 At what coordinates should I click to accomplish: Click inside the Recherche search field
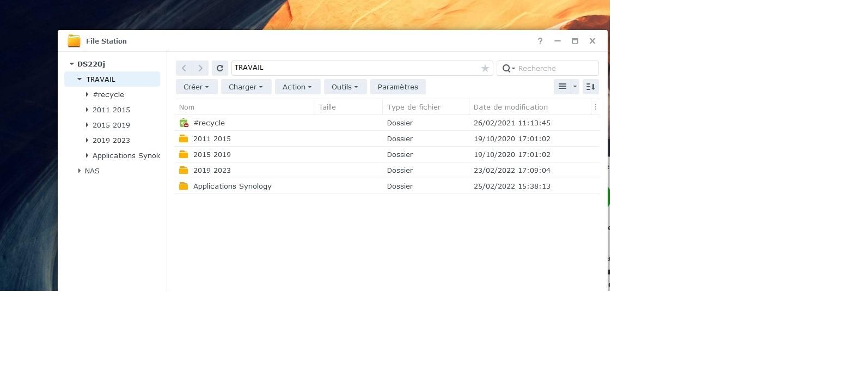[x=555, y=68]
